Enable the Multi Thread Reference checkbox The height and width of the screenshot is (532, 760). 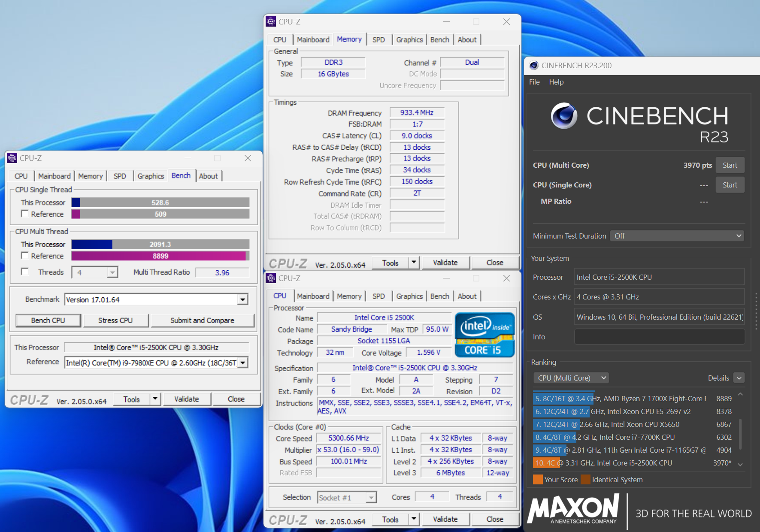[25, 256]
